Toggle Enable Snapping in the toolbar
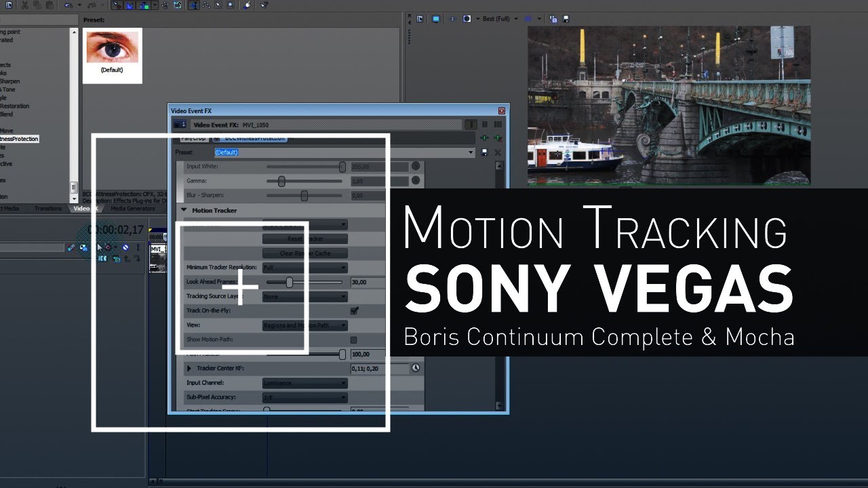The image size is (868, 488). coord(117,5)
